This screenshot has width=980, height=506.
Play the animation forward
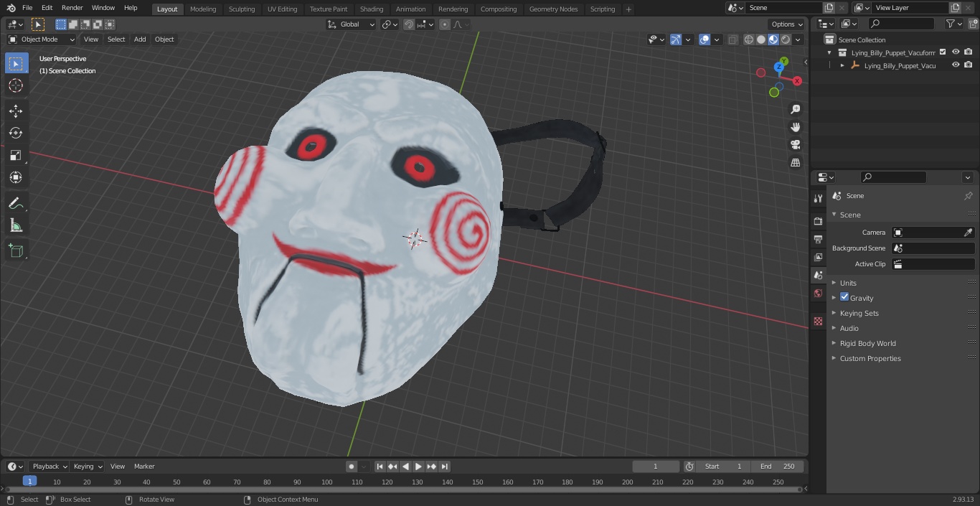click(418, 467)
